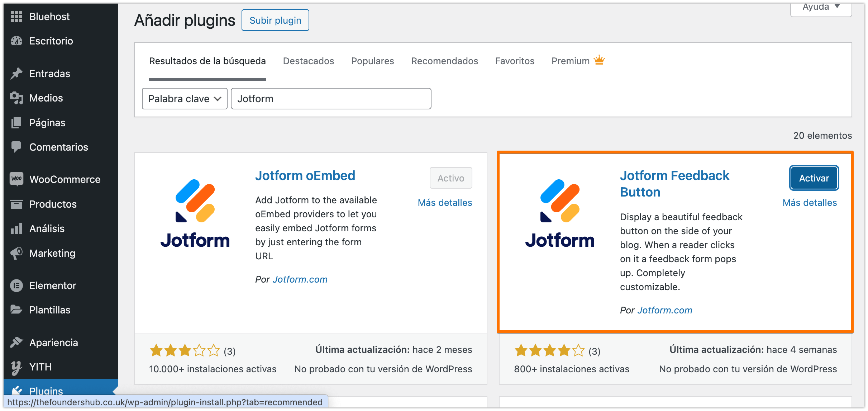
Task: Click the WooCommerce logo icon
Action: point(16,179)
